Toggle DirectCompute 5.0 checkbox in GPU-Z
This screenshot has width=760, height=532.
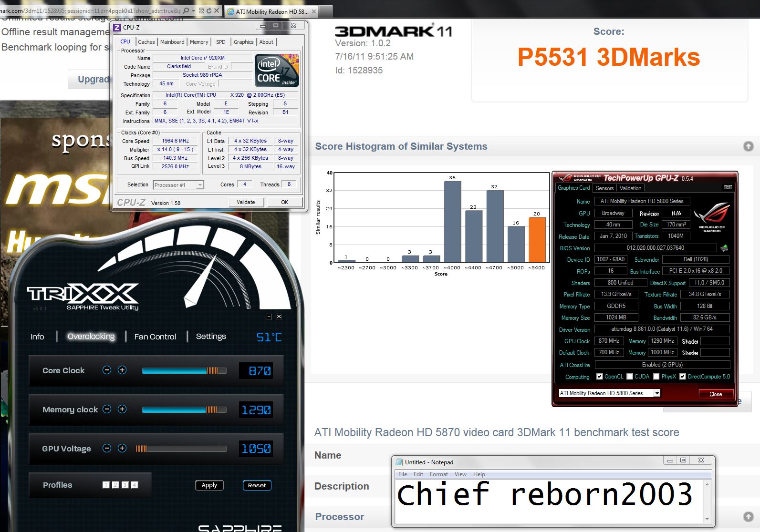(x=683, y=377)
